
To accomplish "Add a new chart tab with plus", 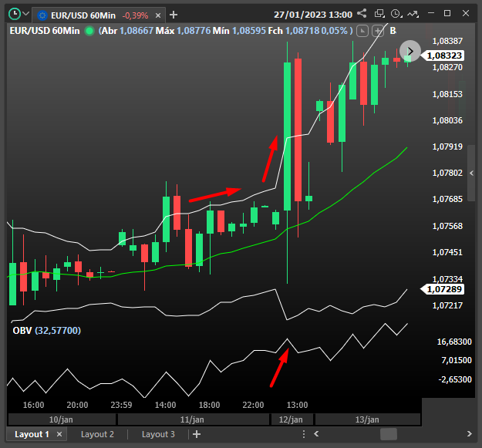I will pyautogui.click(x=174, y=15).
